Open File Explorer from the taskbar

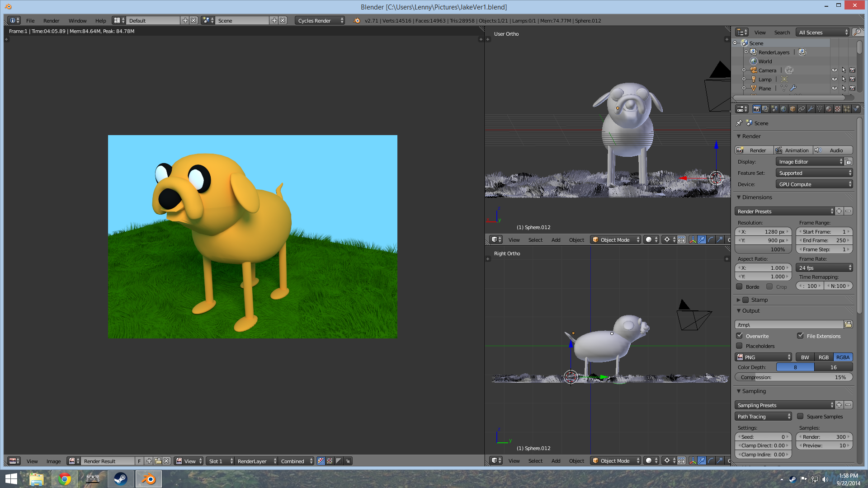(x=37, y=479)
